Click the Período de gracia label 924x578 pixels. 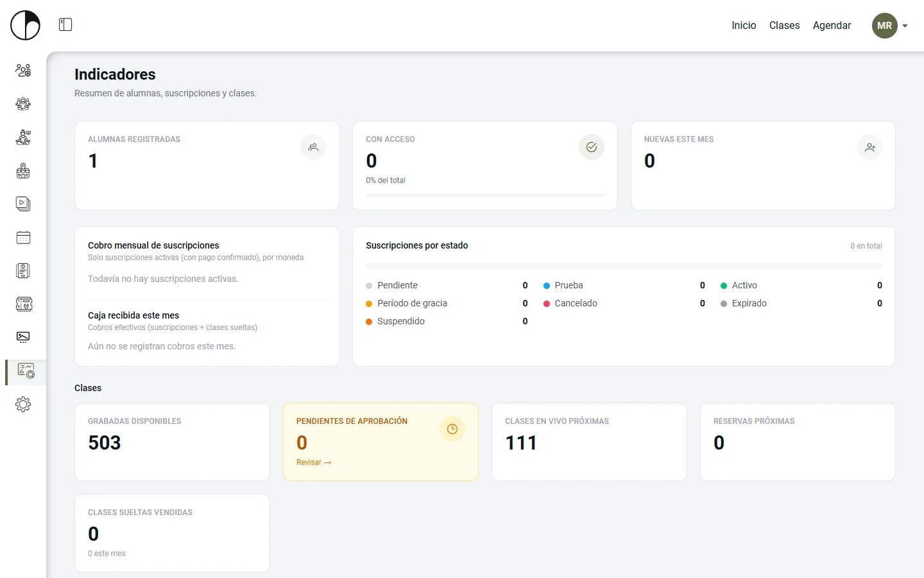tap(412, 303)
